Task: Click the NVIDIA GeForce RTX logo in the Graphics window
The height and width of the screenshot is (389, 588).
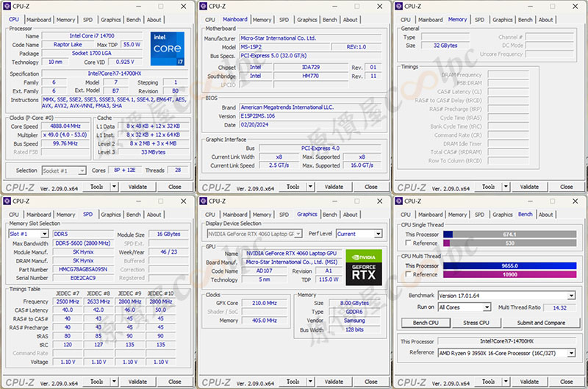Action: 363,267
